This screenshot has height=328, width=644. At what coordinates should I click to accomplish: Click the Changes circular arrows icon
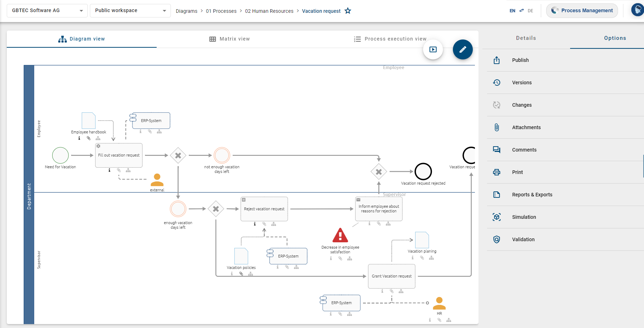click(497, 105)
